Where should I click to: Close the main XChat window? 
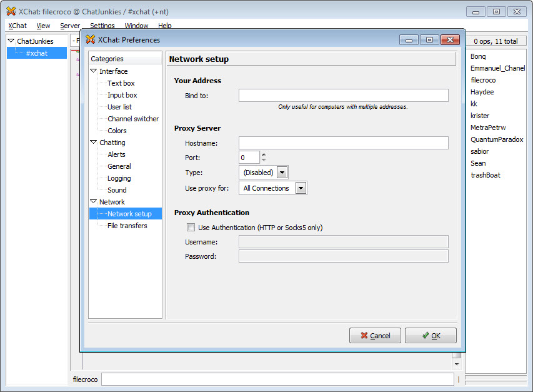(517, 12)
